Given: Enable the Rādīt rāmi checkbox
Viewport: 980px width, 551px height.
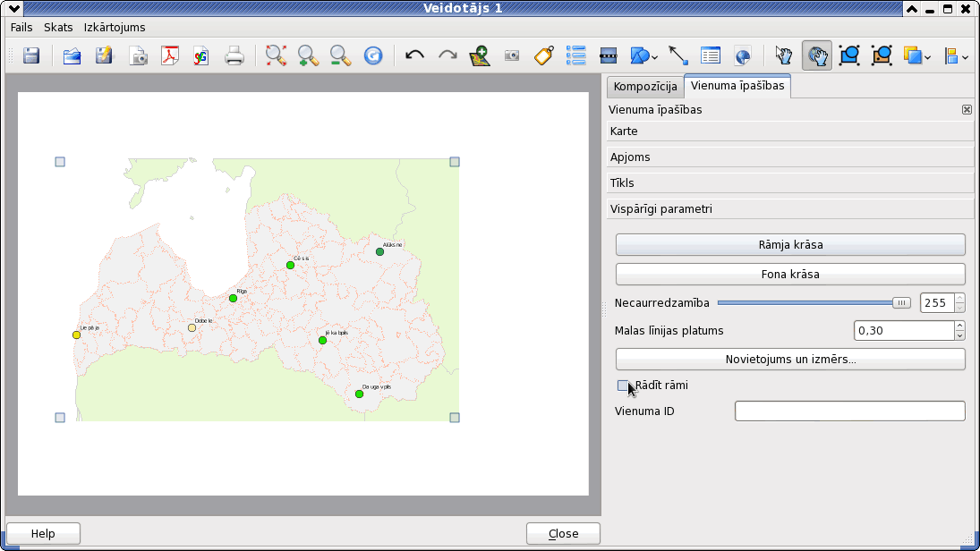Looking at the screenshot, I should click(x=623, y=386).
